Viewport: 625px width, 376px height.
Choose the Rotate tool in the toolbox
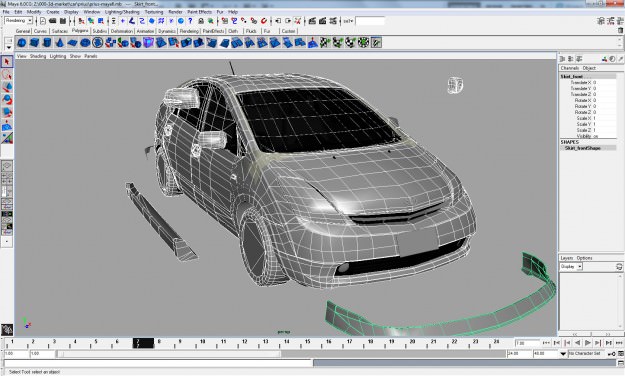pyautogui.click(x=7, y=100)
